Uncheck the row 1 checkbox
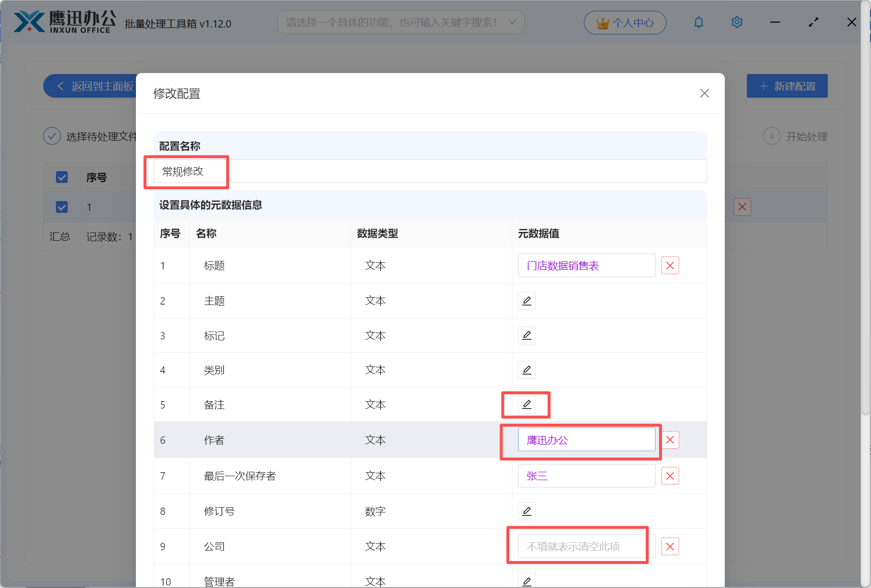This screenshot has height=588, width=871. pyautogui.click(x=62, y=207)
